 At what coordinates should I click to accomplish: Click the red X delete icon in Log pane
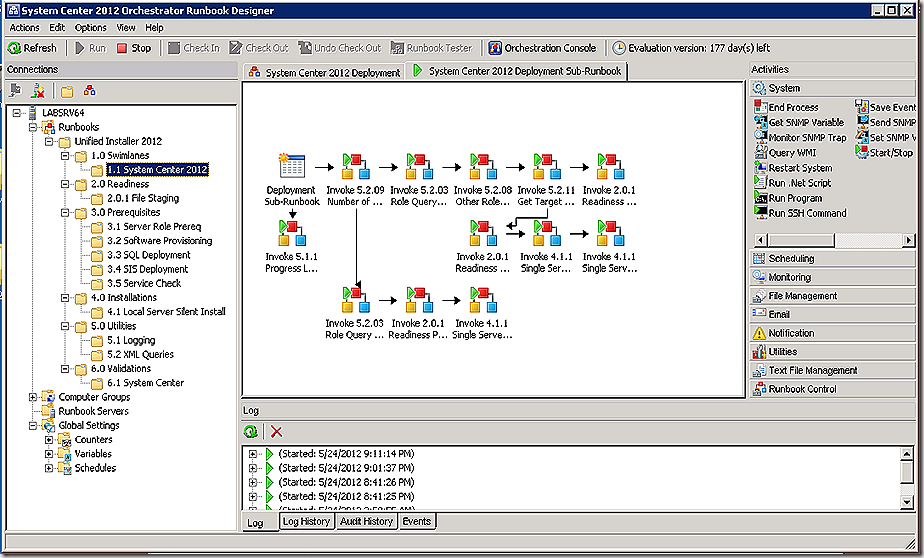[276, 432]
